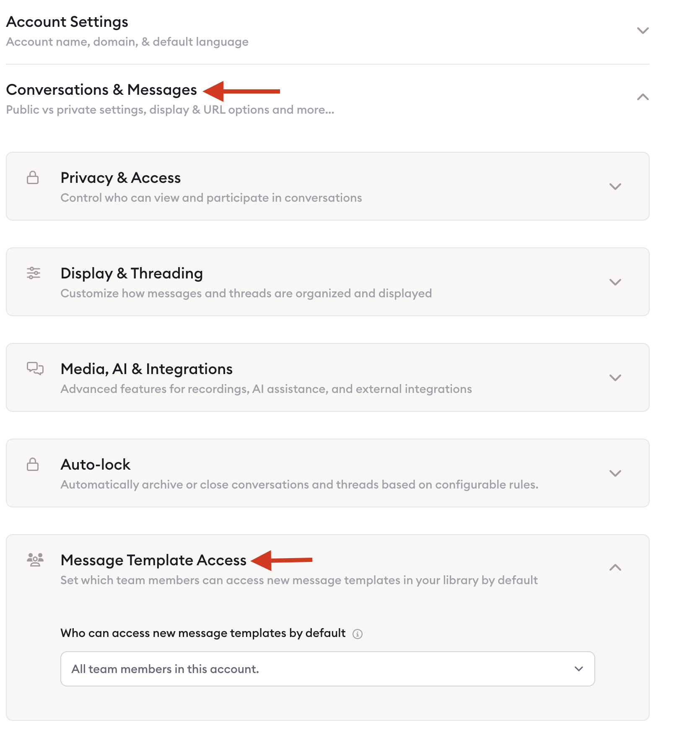Expand the Media, AI & Integrations chevron
The height and width of the screenshot is (733, 700).
615,378
